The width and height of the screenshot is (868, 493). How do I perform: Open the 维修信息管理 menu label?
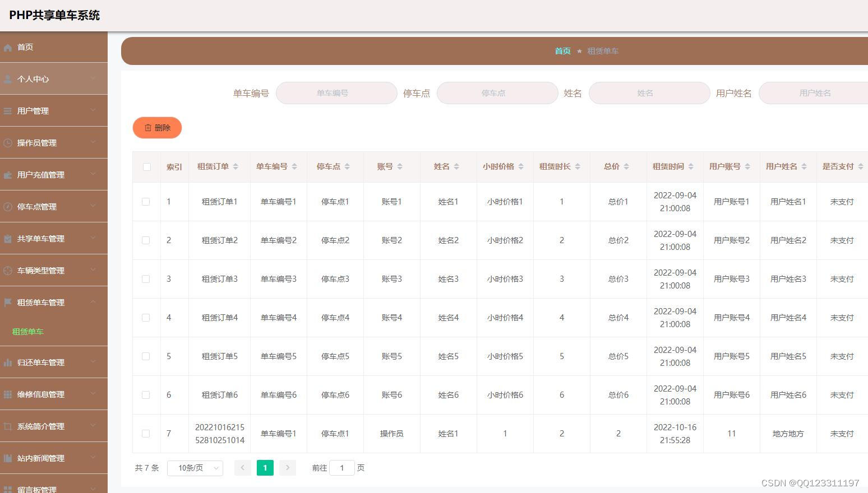click(41, 394)
